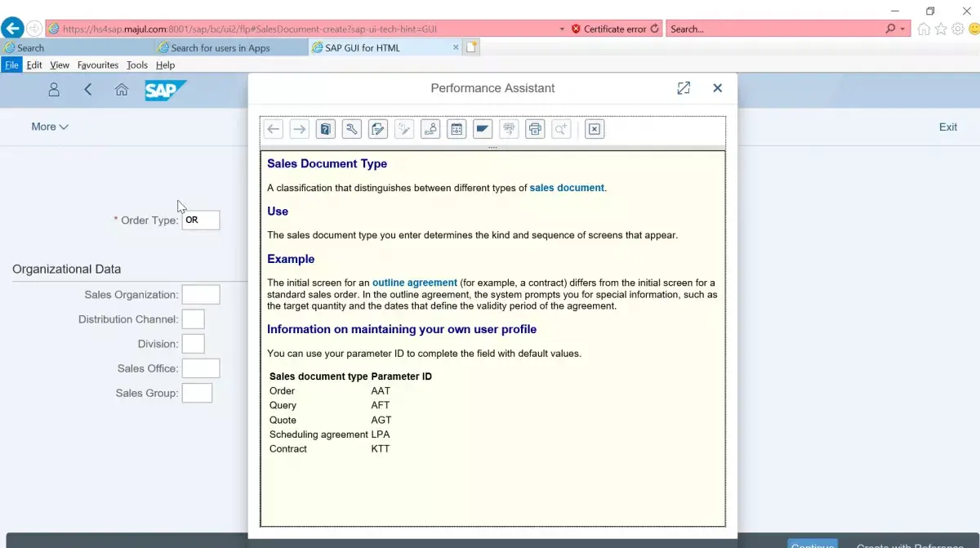Screen dimensions: 980x548
Task: Open the Favourites menu
Action: (x=98, y=65)
